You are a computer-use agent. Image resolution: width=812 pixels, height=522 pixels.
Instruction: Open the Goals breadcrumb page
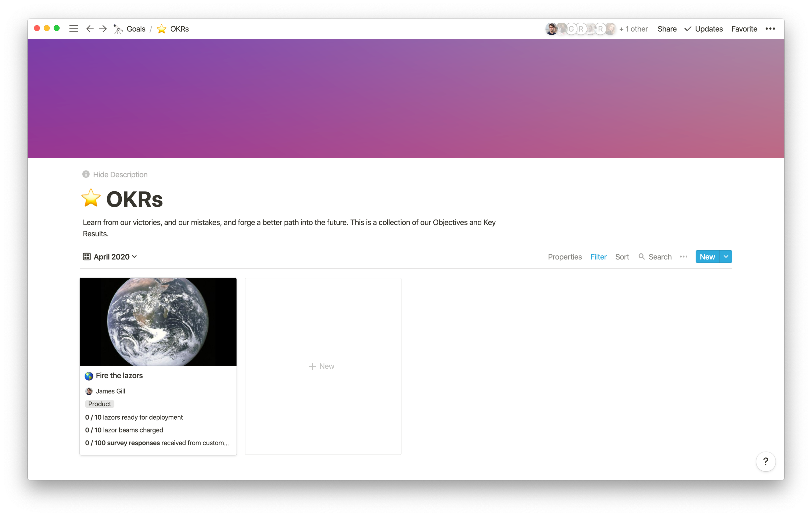136,29
